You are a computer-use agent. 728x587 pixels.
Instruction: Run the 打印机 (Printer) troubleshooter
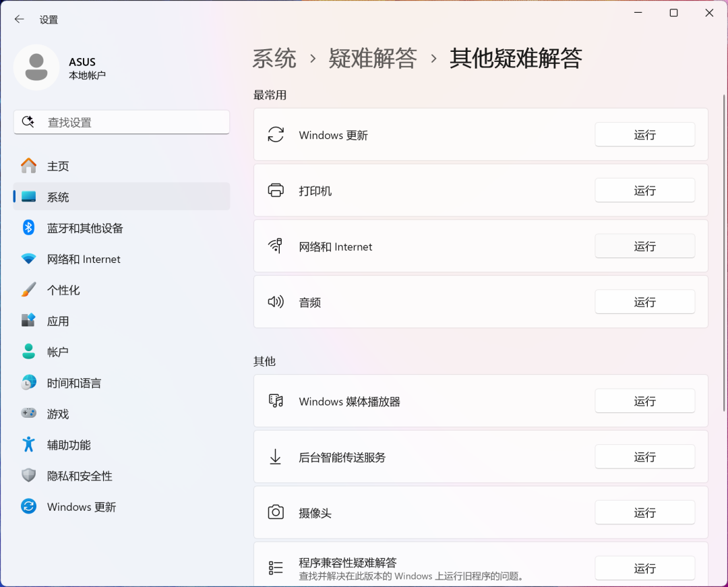[644, 191]
